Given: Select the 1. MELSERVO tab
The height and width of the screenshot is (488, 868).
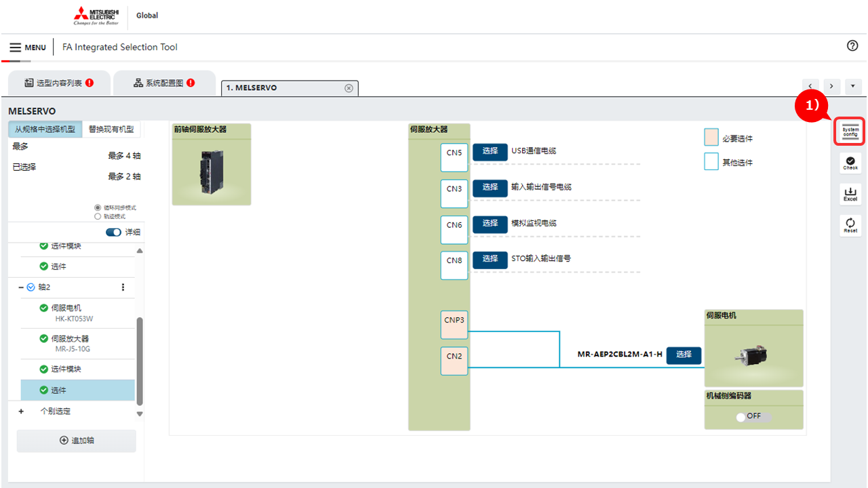Looking at the screenshot, I should (x=290, y=88).
